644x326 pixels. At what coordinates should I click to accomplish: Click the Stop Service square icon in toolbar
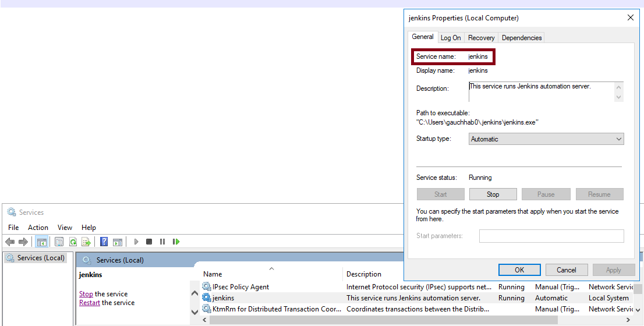click(x=149, y=242)
